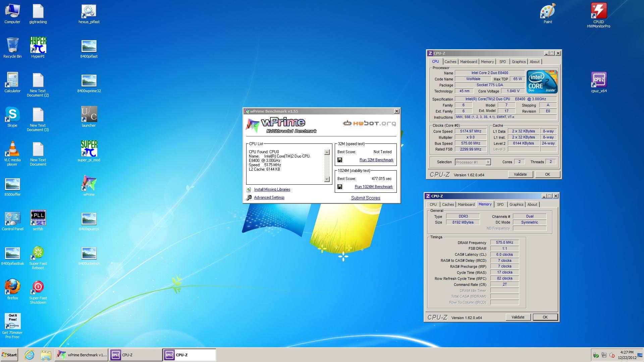Open the Skype desktop shortcut
Screen dimensions: 644x362
[12, 117]
